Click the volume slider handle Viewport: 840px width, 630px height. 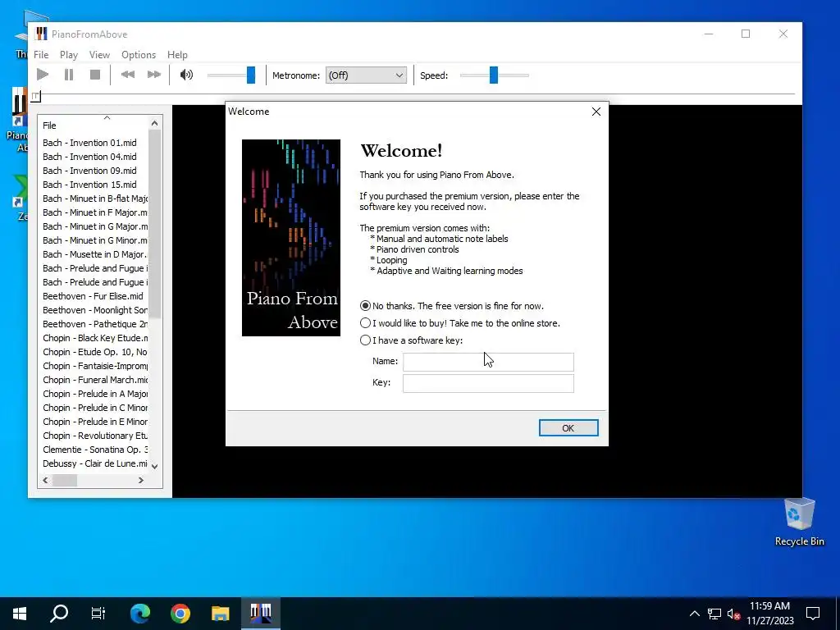pos(251,75)
